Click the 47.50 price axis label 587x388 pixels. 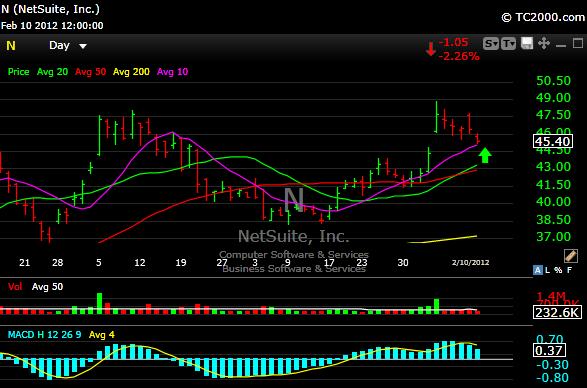point(553,115)
